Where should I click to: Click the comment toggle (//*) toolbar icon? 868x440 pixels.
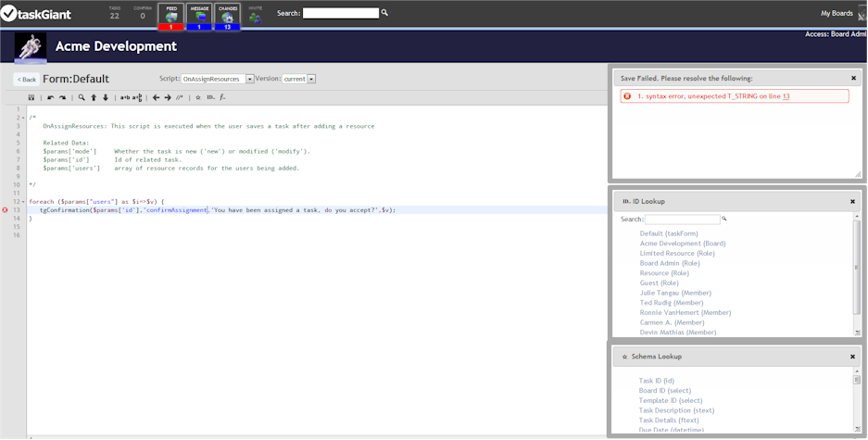click(x=180, y=97)
